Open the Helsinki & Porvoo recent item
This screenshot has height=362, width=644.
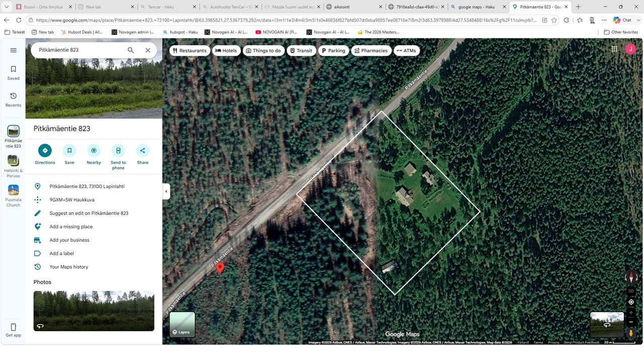coord(14,166)
